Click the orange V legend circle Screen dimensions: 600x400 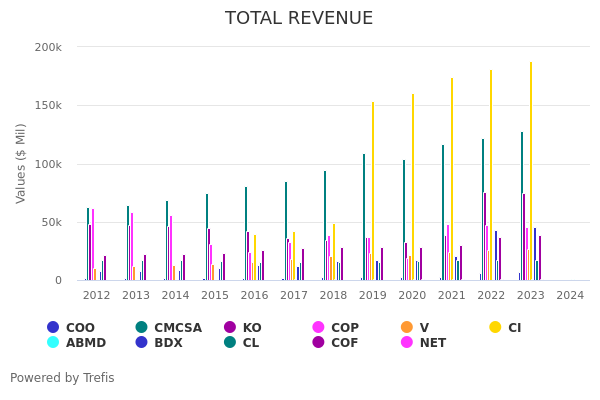point(407,327)
